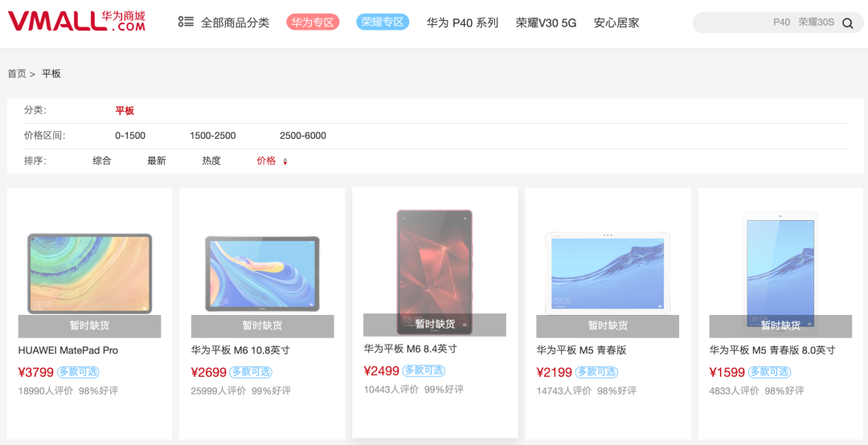Click the category list icon beside 全部商品分类
868x445 pixels.
[x=186, y=22]
